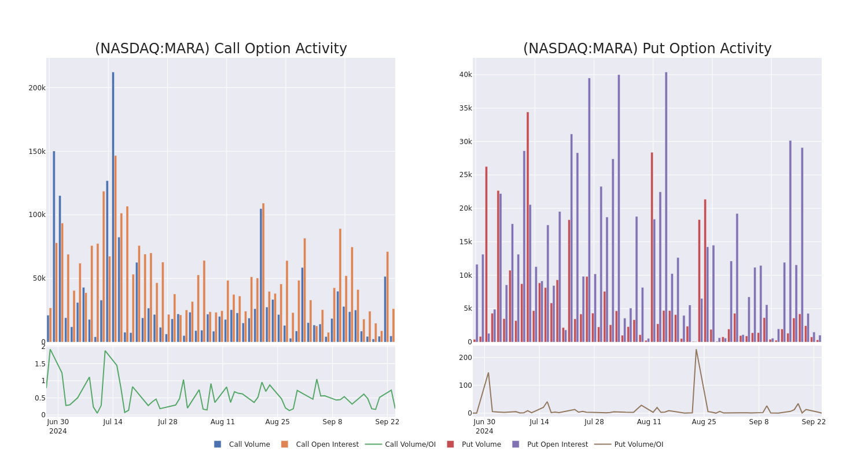
Task: Click the Put Volume red legend swatch
Action: click(450, 444)
